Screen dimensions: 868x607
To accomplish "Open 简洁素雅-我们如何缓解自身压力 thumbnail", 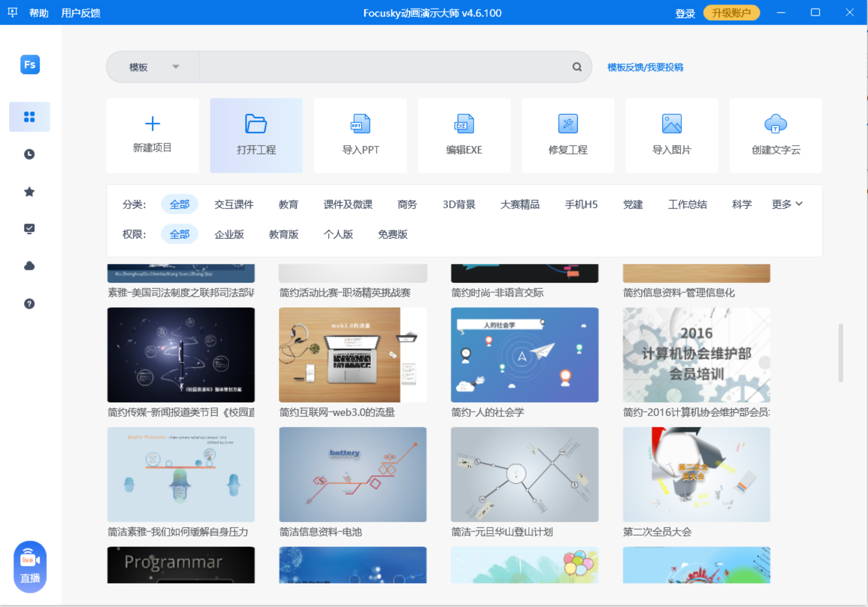I will 181,474.
